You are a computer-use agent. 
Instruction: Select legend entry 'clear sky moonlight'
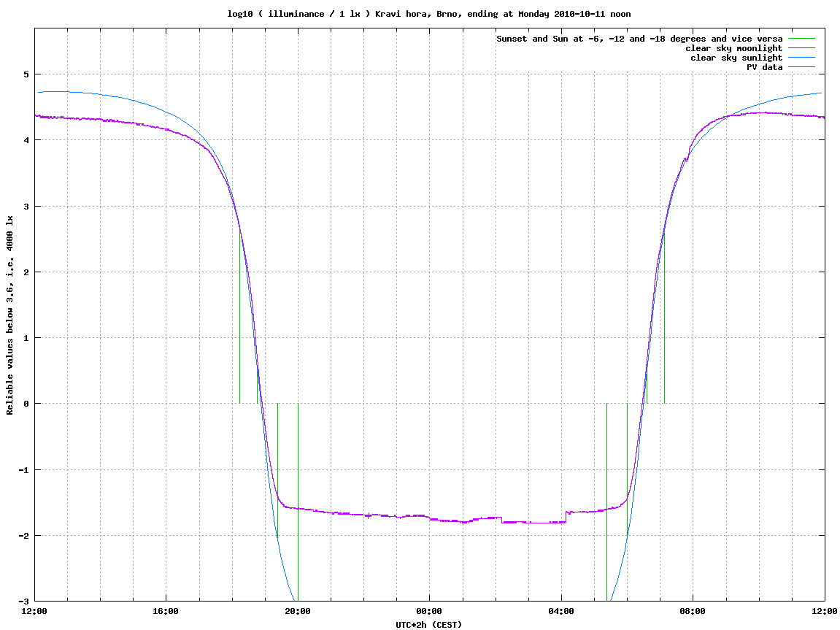[733, 48]
